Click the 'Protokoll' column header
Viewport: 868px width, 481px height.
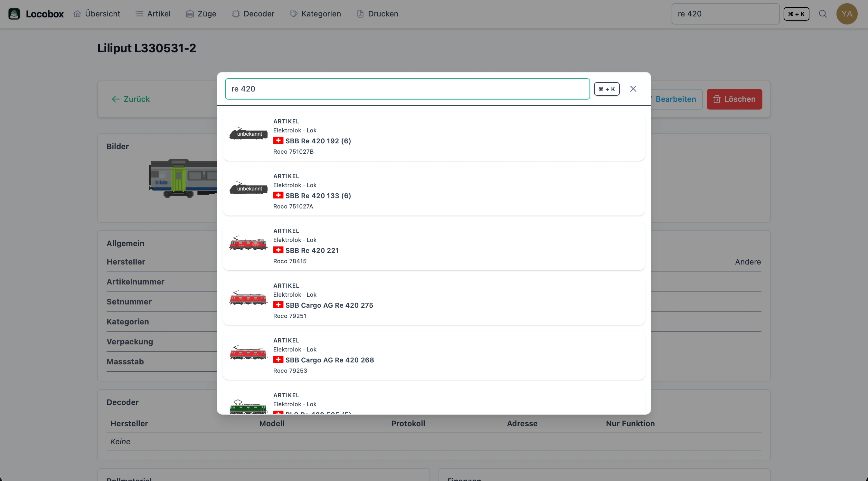click(x=408, y=424)
